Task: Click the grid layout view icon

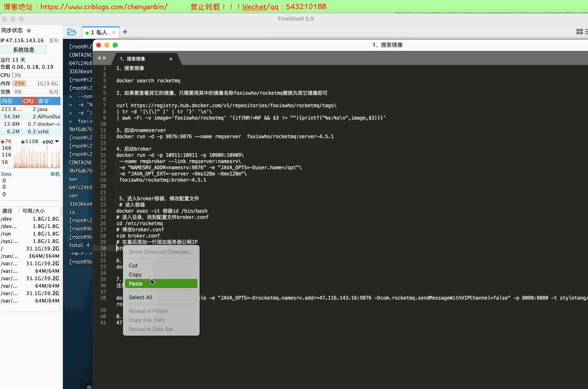Action: point(580,32)
